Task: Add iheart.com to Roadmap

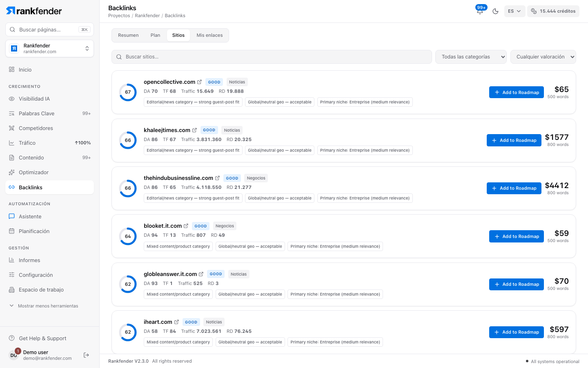Action: point(517,332)
